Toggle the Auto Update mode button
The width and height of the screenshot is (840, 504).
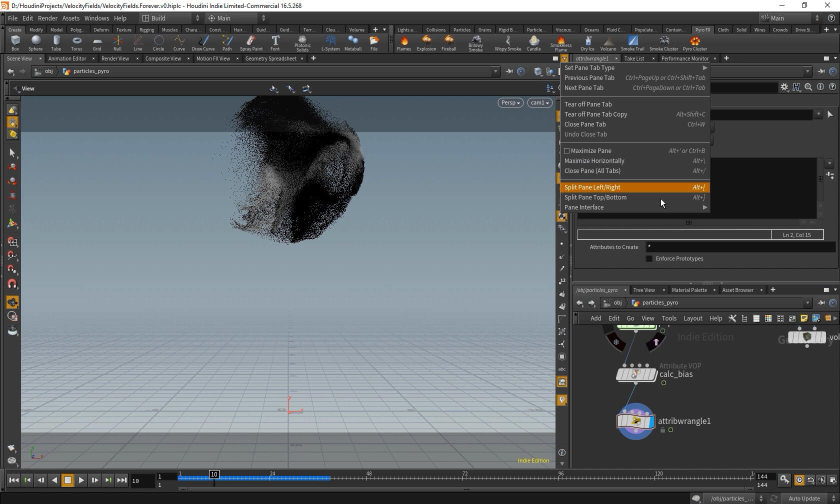(x=803, y=498)
